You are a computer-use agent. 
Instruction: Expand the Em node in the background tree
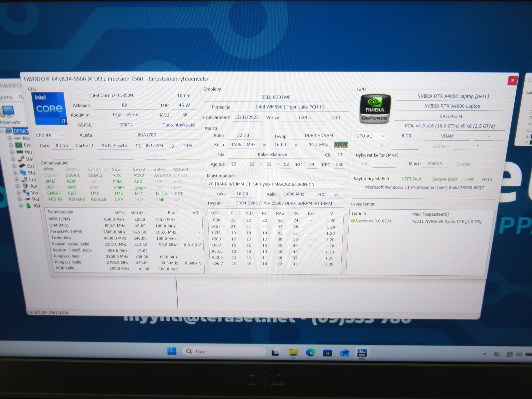click(x=11, y=145)
